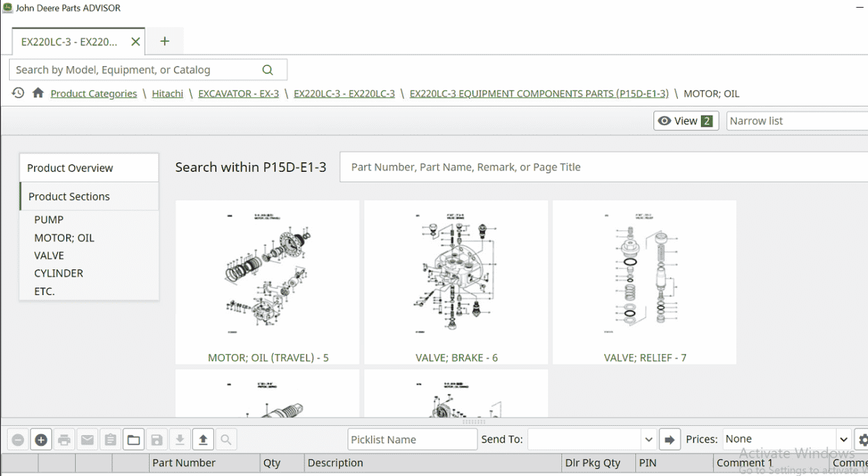The image size is (868, 476).
Task: Open VALVE; BRAKE - 6 link
Action: pyautogui.click(x=456, y=358)
